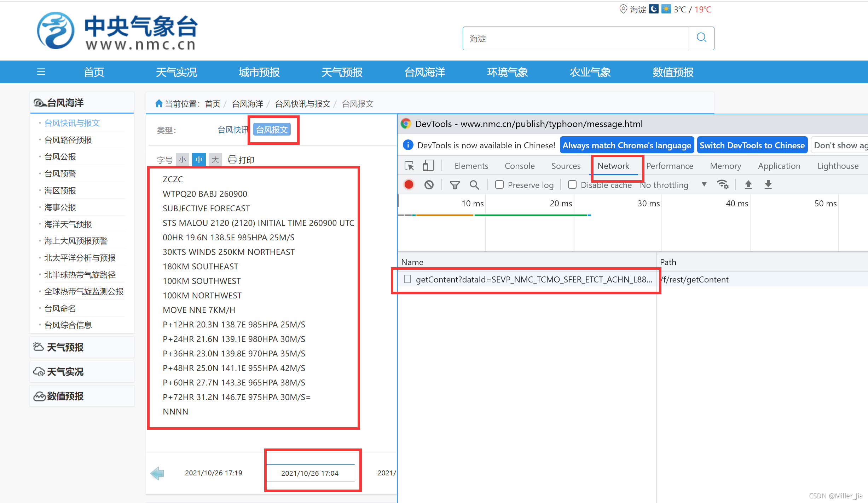
Task: Select the inspect element cursor icon
Action: pyautogui.click(x=409, y=166)
